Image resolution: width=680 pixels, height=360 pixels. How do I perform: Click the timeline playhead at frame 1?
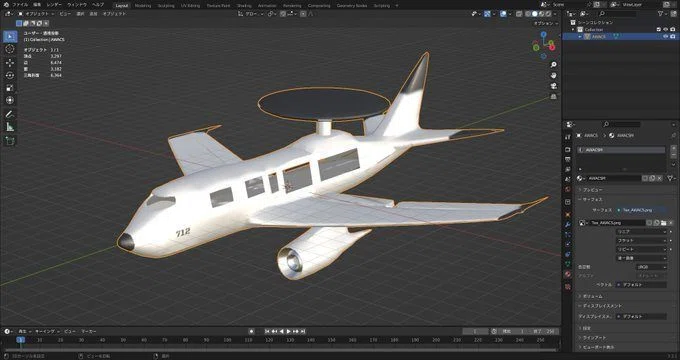(x=20, y=340)
